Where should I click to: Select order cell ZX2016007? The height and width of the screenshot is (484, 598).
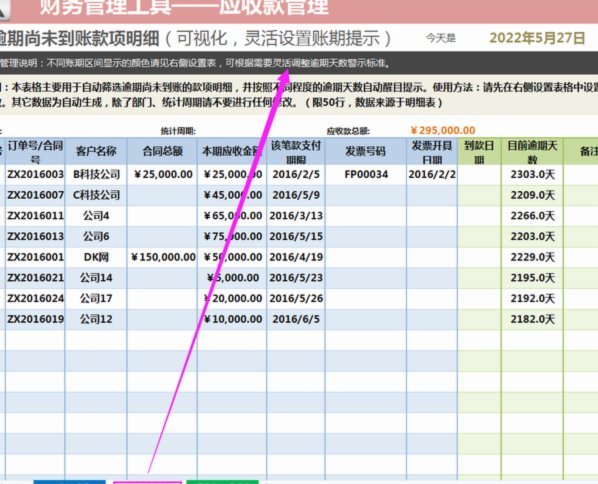(35, 195)
